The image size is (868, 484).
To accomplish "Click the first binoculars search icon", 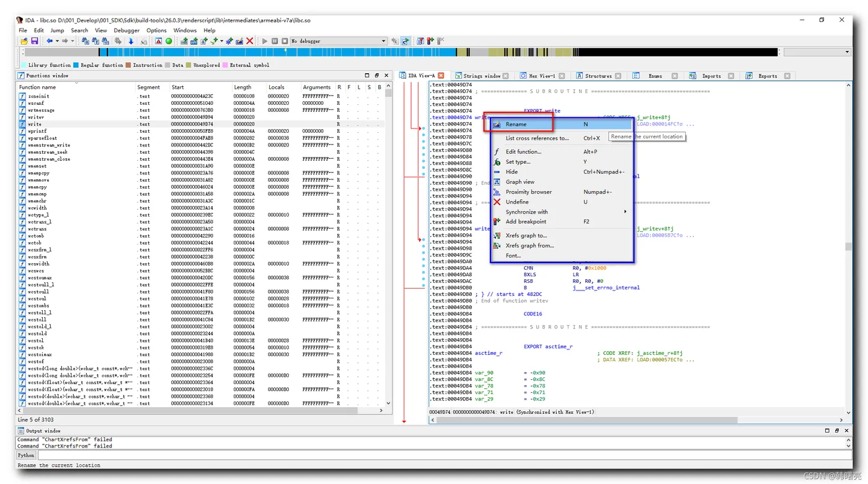I will (86, 41).
